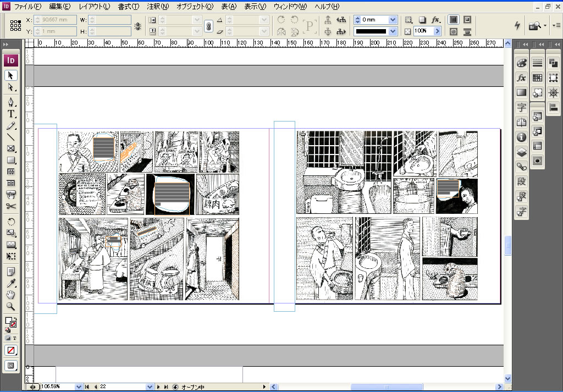The width and height of the screenshot is (563, 392).
Task: Select the Zoom magnifier tool
Action: click(x=11, y=306)
